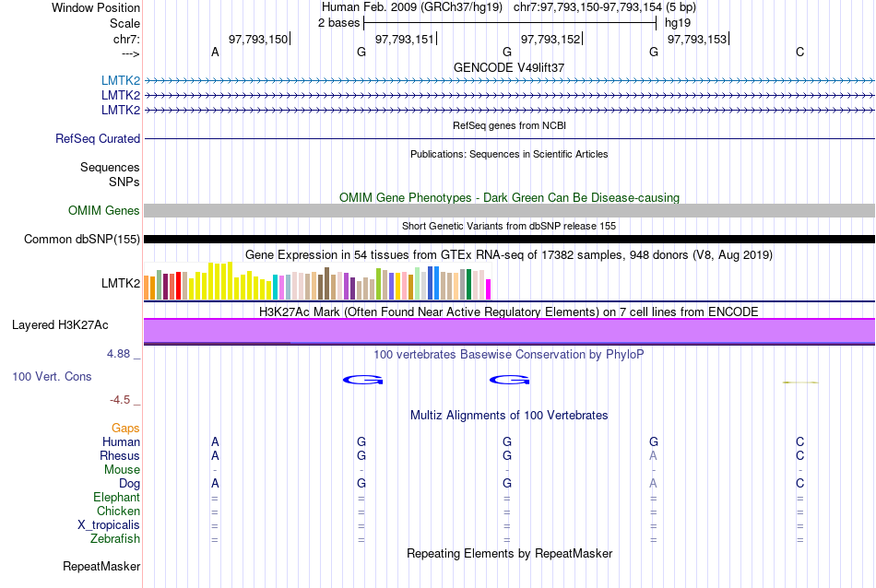Click the gray OMIM Genes bar
This screenshot has height=588, width=876.
(509, 210)
